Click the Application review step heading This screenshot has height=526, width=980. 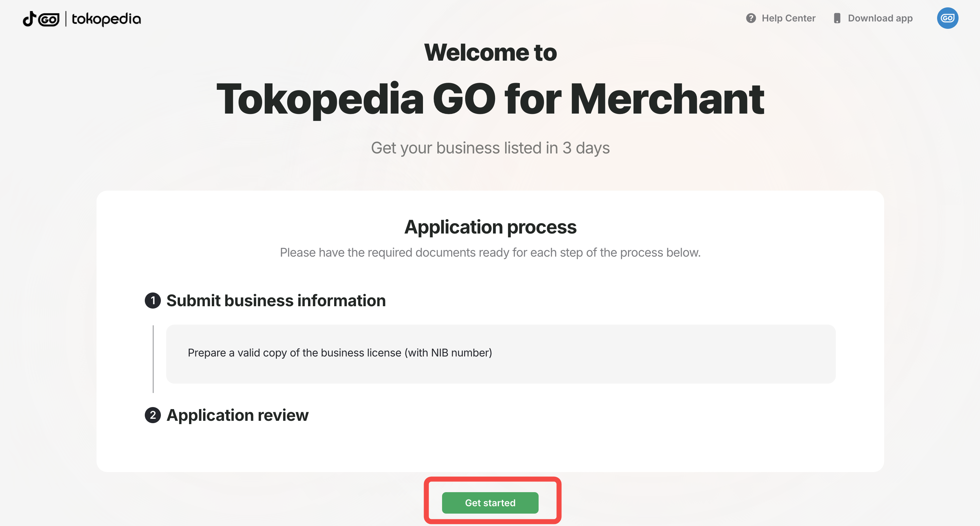click(237, 415)
